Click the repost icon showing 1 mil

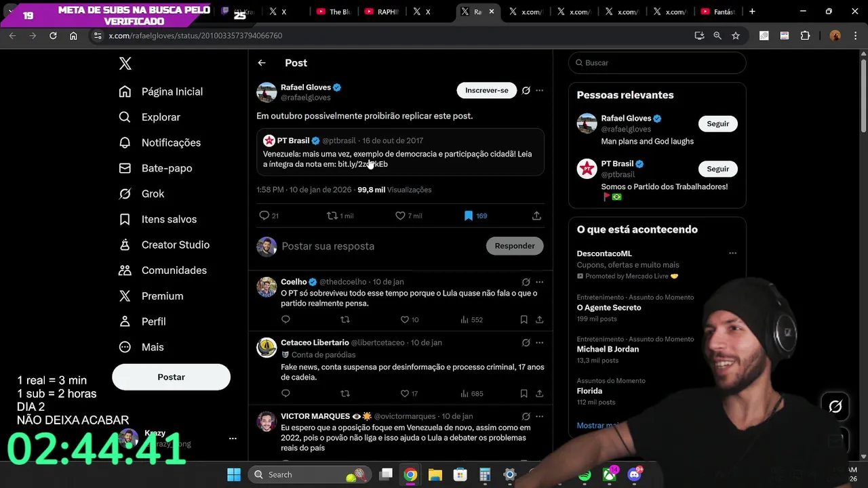332,216
